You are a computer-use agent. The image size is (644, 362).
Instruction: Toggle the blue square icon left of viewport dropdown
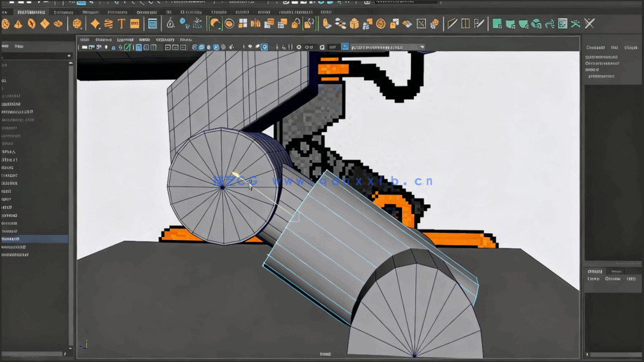(x=345, y=47)
